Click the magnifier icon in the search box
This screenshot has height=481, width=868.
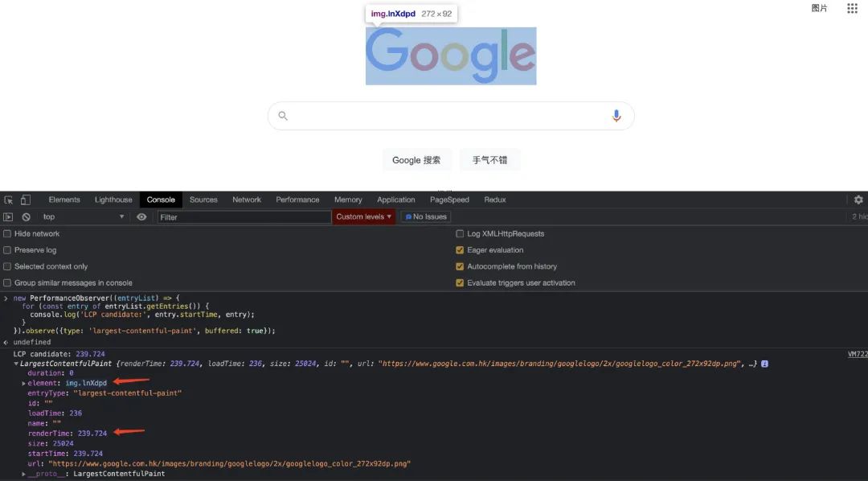pos(283,116)
